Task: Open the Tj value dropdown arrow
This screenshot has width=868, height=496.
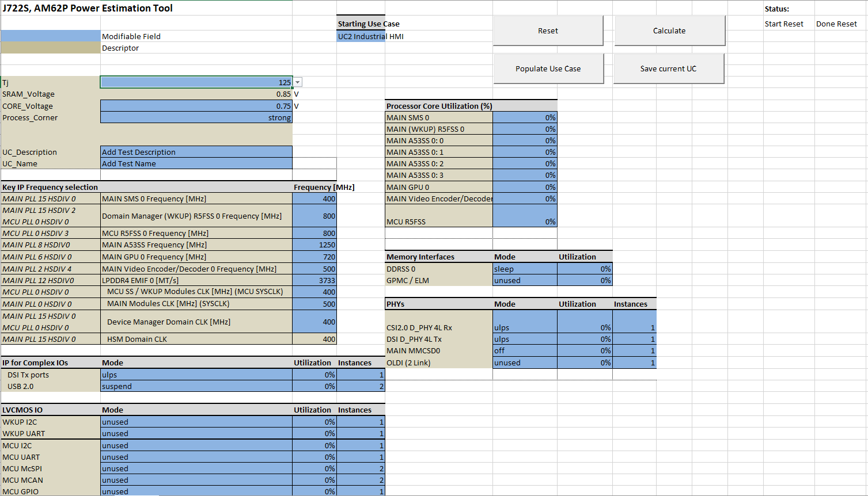Action: point(298,82)
